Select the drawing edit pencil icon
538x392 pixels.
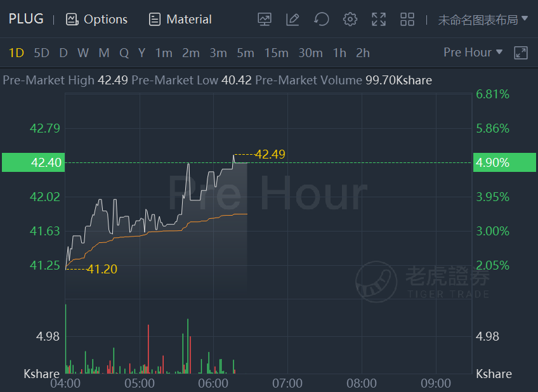292,19
